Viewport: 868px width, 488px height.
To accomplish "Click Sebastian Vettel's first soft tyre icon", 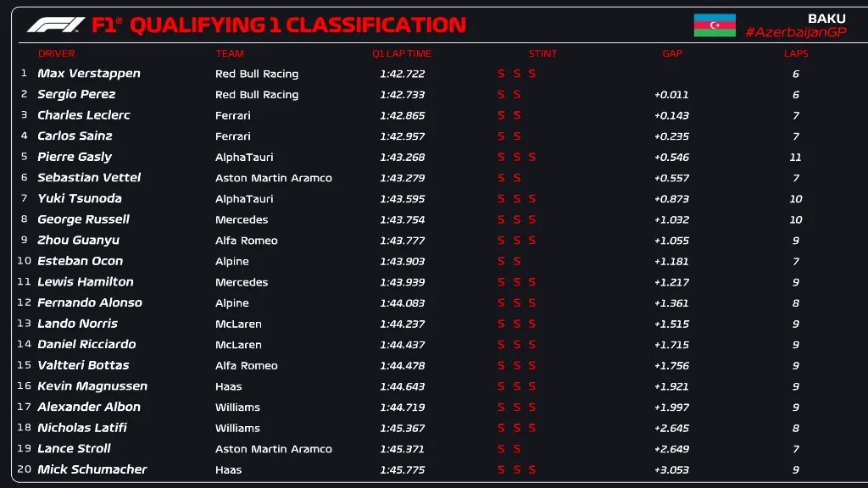I will pos(501,178).
